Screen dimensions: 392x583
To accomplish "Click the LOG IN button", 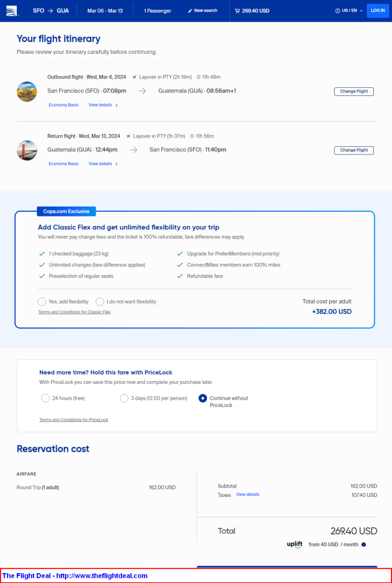I will (377, 11).
